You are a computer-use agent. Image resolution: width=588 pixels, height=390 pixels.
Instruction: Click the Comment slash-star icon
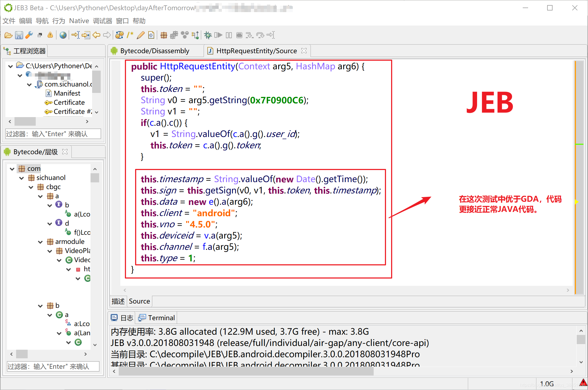click(130, 35)
